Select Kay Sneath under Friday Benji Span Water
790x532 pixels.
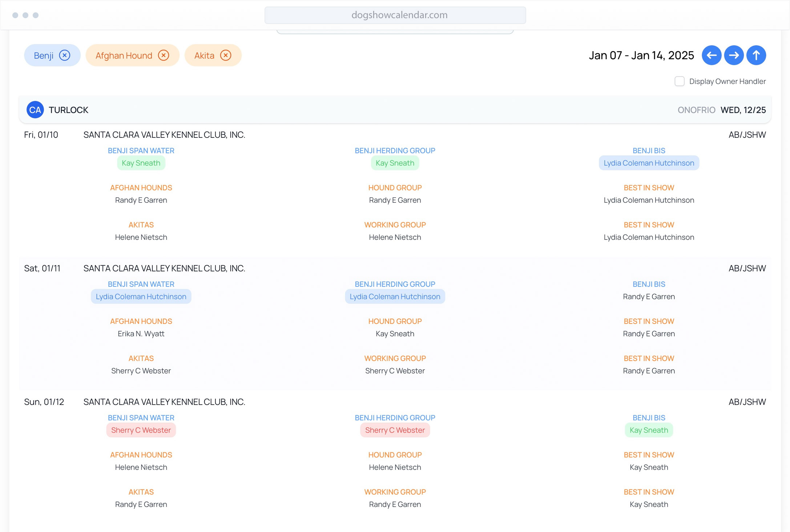pos(141,163)
